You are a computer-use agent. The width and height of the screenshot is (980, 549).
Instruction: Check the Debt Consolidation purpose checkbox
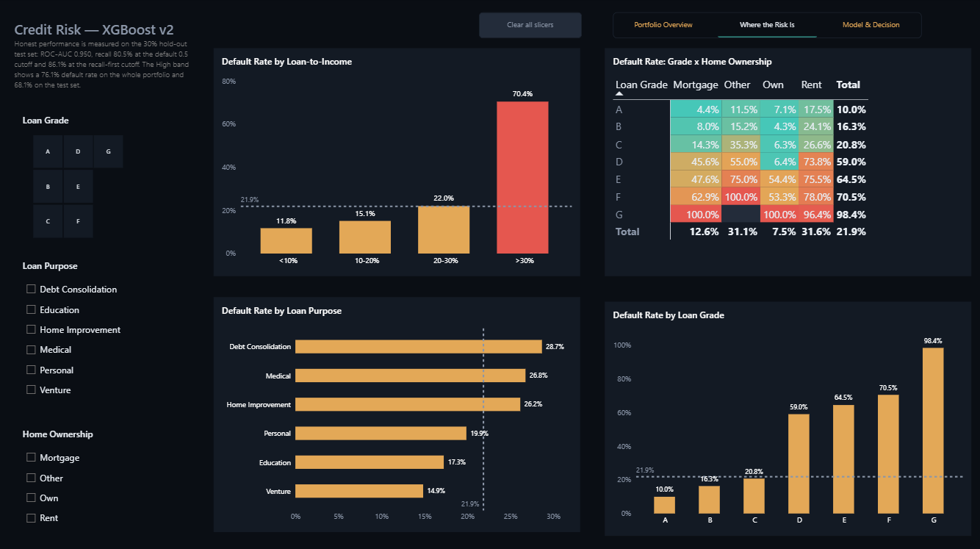31,290
